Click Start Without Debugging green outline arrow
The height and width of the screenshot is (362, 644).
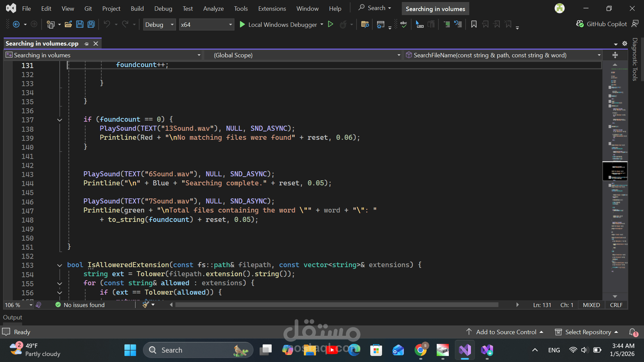pyautogui.click(x=330, y=24)
